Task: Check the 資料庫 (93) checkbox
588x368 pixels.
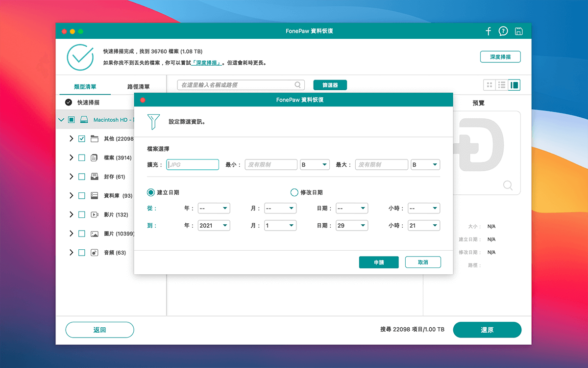Action: 82,195
